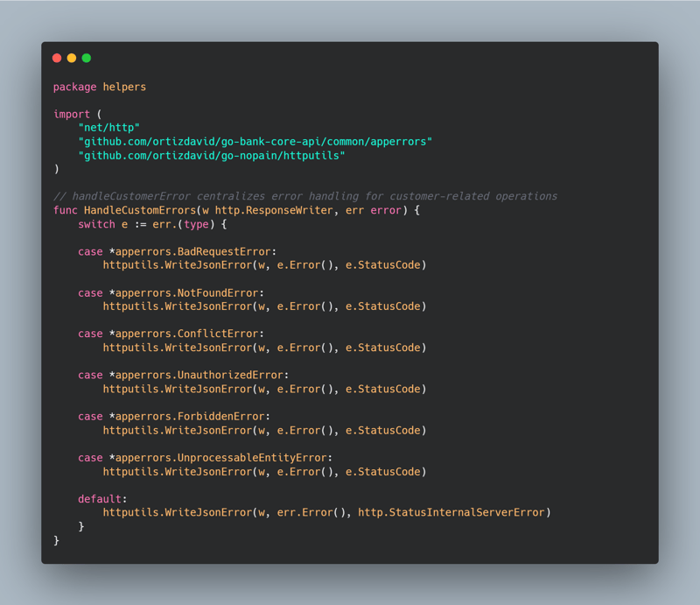The width and height of the screenshot is (700, 605).
Task: Click the "default:" label
Action: click(x=102, y=499)
